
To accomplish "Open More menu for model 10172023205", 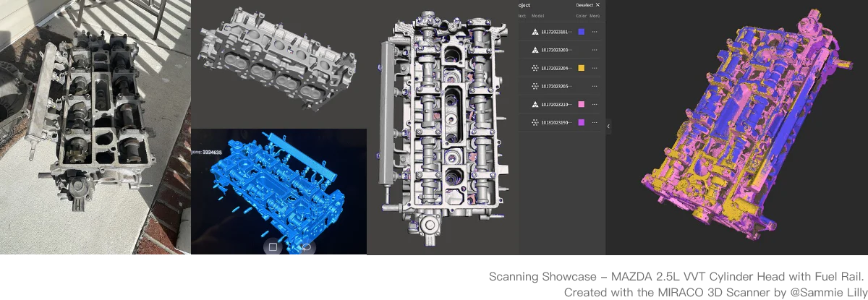I will point(595,86).
